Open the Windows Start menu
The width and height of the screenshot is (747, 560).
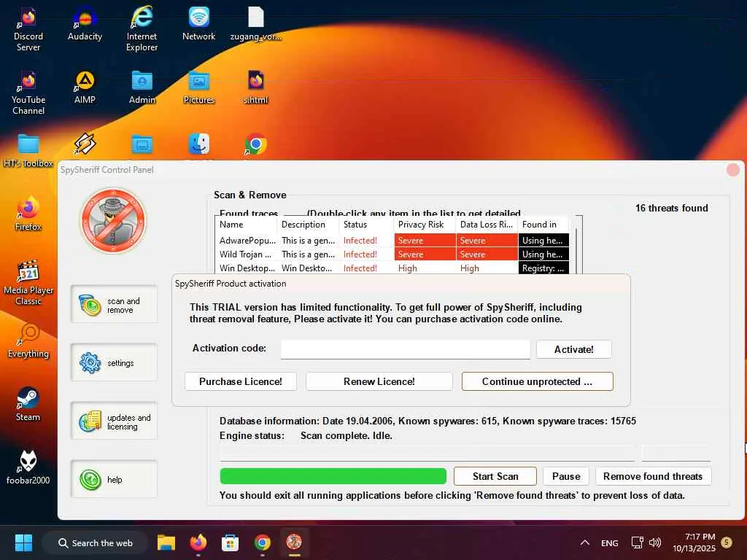click(x=23, y=542)
